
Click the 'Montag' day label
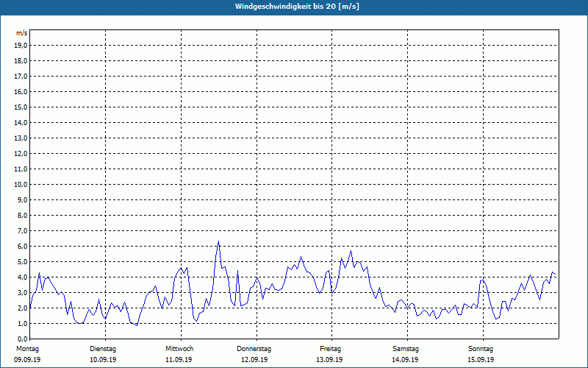(27, 349)
